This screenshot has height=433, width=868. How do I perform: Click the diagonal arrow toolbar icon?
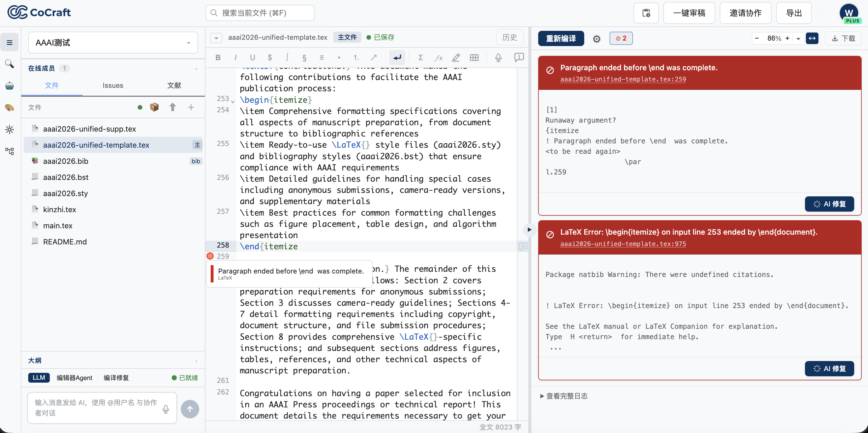click(373, 58)
